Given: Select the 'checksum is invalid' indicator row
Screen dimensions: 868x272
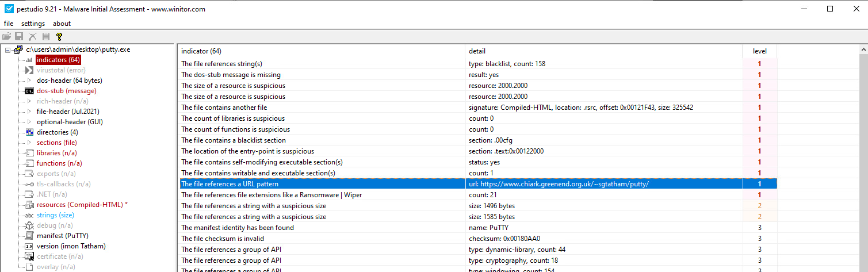Looking at the screenshot, I should pos(322,239).
